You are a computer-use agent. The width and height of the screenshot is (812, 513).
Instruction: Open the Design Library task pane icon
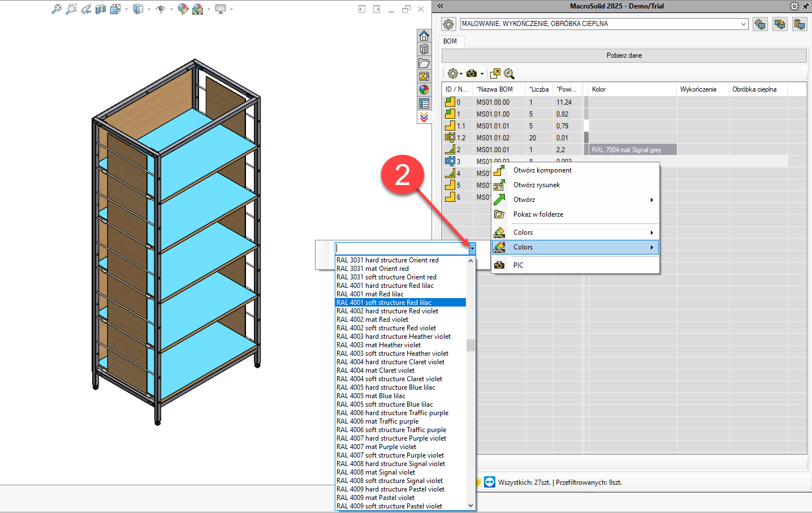[424, 49]
